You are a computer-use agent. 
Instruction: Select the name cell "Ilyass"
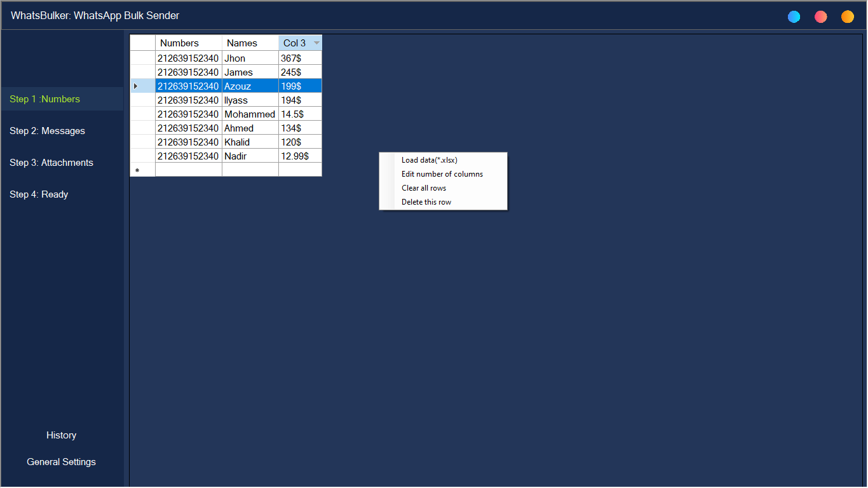tap(250, 100)
